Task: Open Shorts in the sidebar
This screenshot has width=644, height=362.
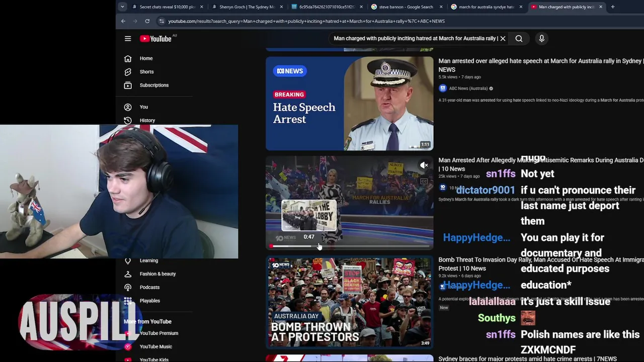Action: click(x=146, y=72)
